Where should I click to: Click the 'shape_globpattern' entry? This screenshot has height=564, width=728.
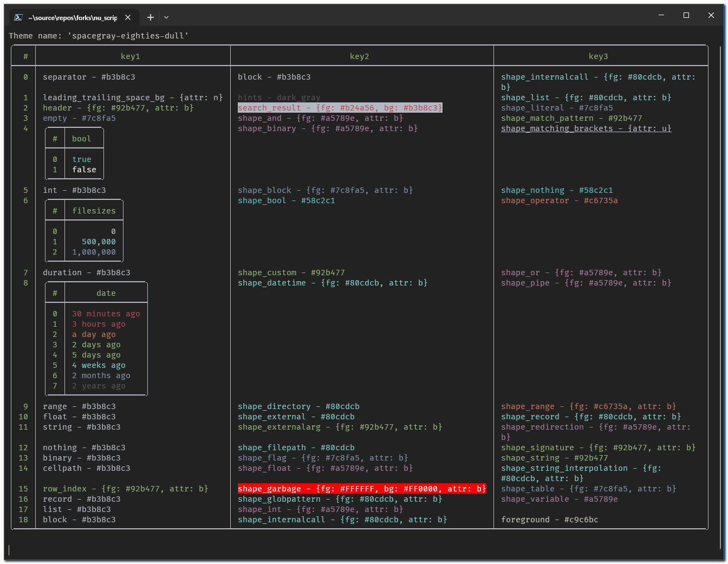click(340, 499)
